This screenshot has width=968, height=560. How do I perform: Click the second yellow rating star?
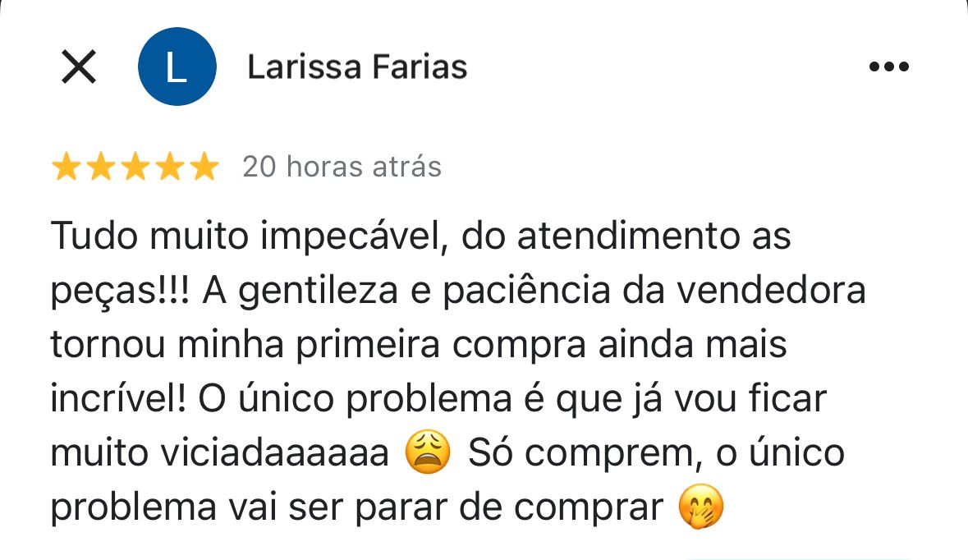(x=100, y=168)
